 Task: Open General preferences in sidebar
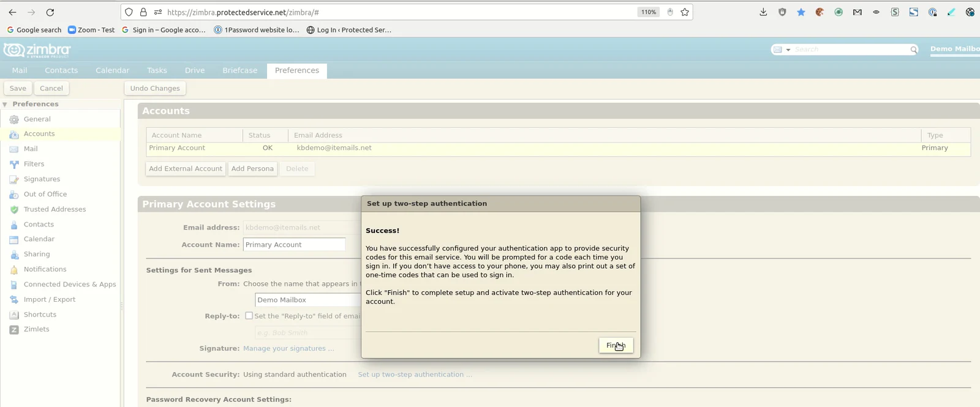37,119
